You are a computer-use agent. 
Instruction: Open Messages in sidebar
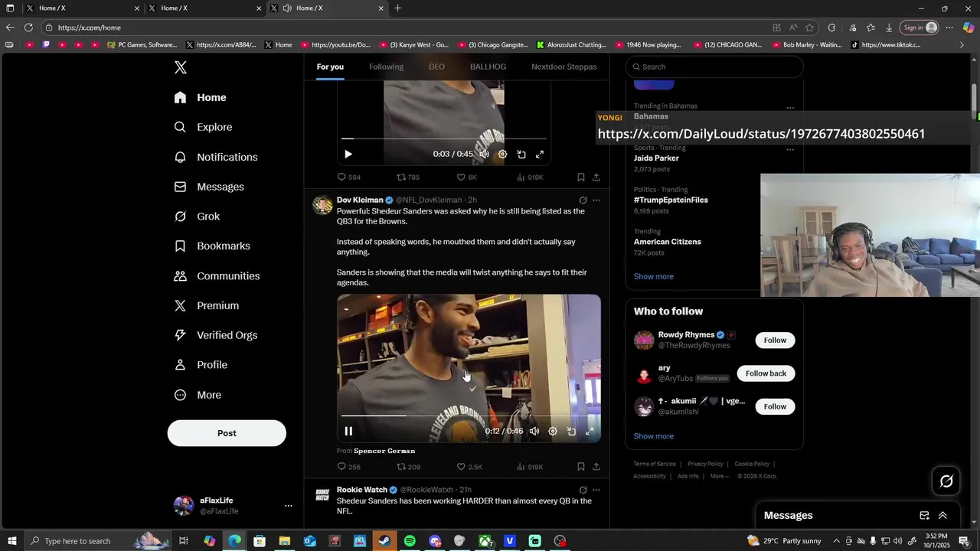[209, 187]
